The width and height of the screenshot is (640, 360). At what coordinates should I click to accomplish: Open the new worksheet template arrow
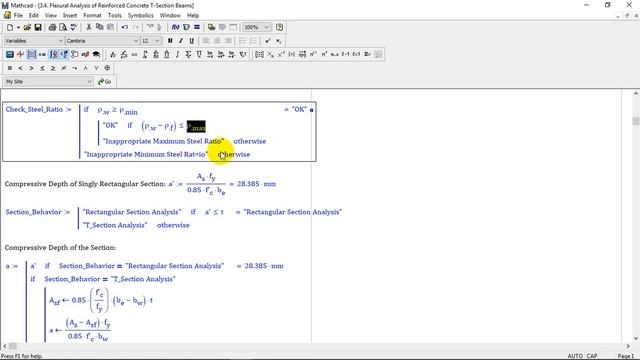pyautogui.click(x=18, y=27)
